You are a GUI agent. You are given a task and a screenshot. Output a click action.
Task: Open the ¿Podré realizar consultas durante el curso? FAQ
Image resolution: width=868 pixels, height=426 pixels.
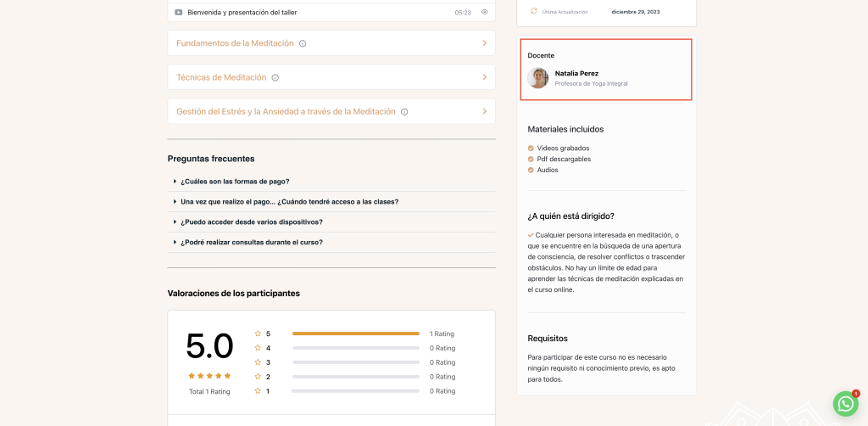(x=251, y=242)
